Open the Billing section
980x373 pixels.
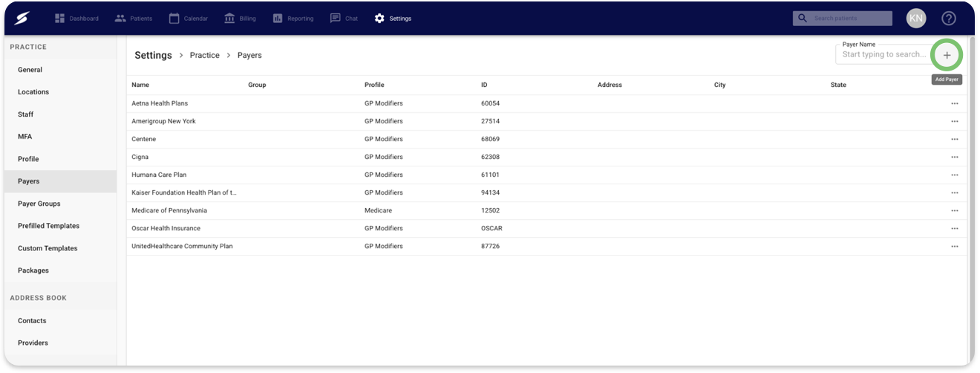coord(240,18)
